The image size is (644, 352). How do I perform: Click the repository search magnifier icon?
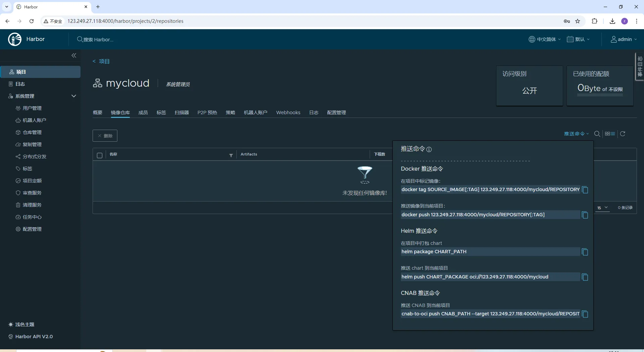597,134
